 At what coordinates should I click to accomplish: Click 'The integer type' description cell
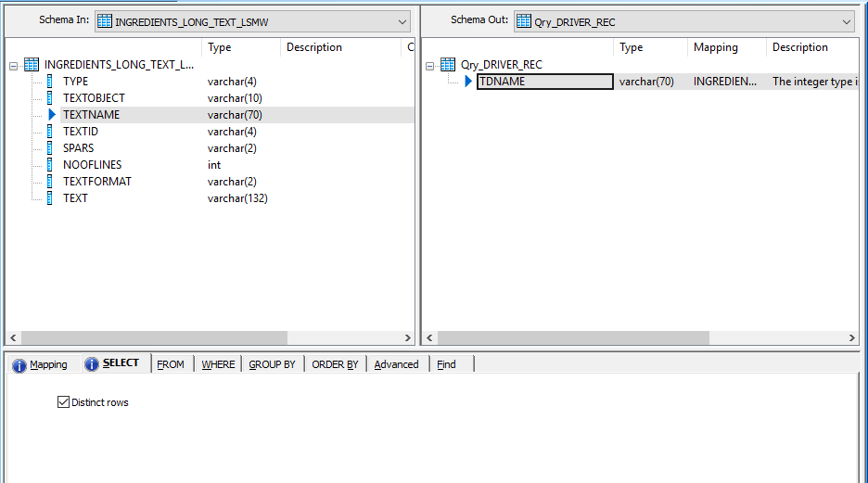click(815, 82)
